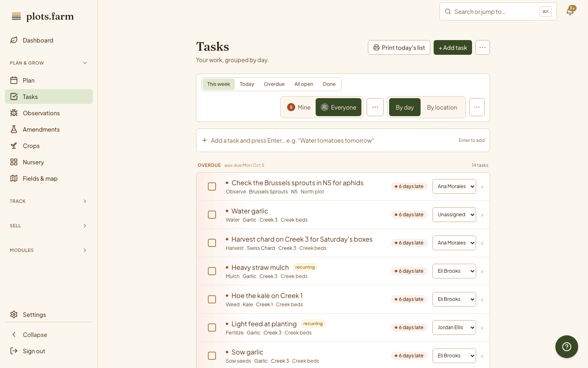Viewport: 588px width, 368px height.
Task: Open Settings gear in sidebar
Action: [x=49, y=314]
